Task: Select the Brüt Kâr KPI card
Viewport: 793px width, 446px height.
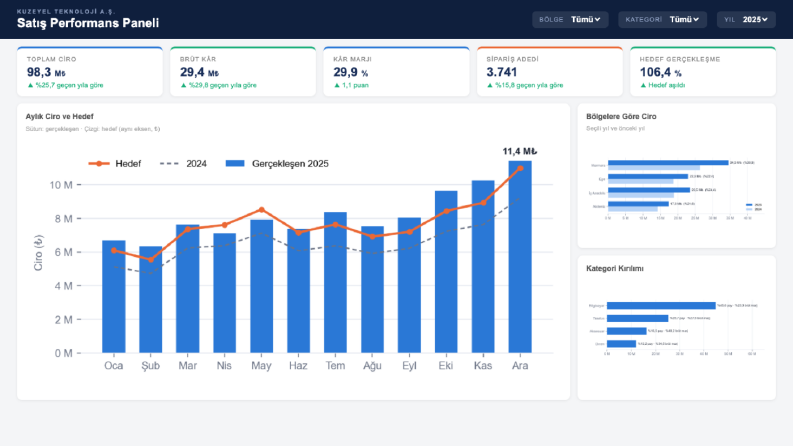Action: [243, 71]
